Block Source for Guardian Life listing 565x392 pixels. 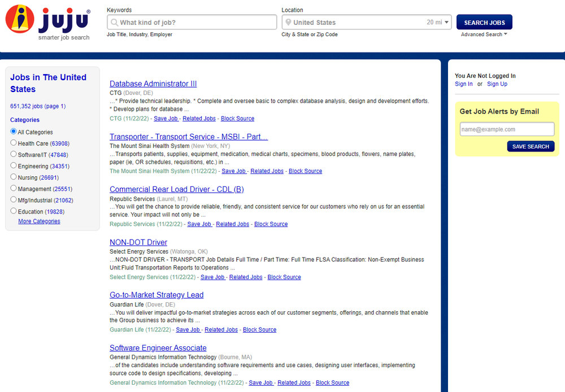click(259, 330)
